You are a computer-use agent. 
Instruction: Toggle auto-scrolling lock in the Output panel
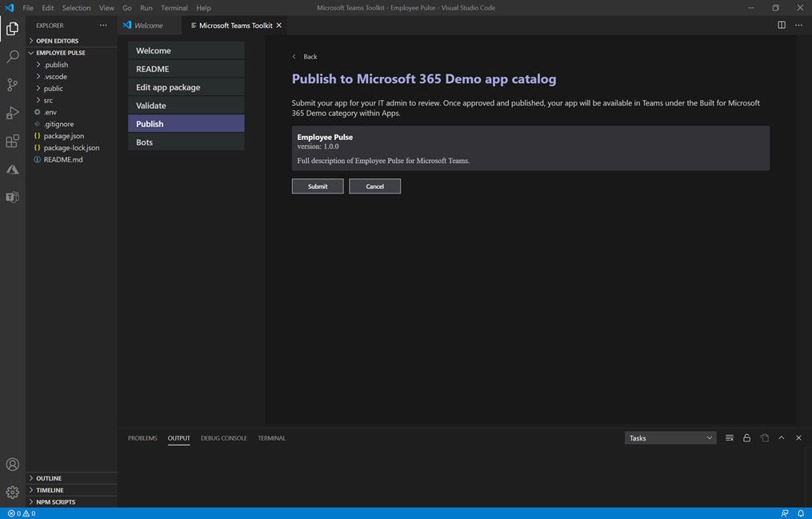746,437
